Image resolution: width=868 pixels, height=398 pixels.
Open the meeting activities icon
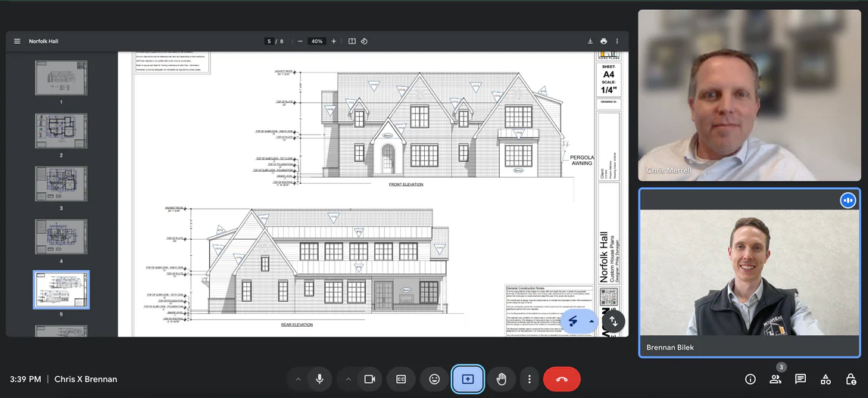[x=826, y=379]
